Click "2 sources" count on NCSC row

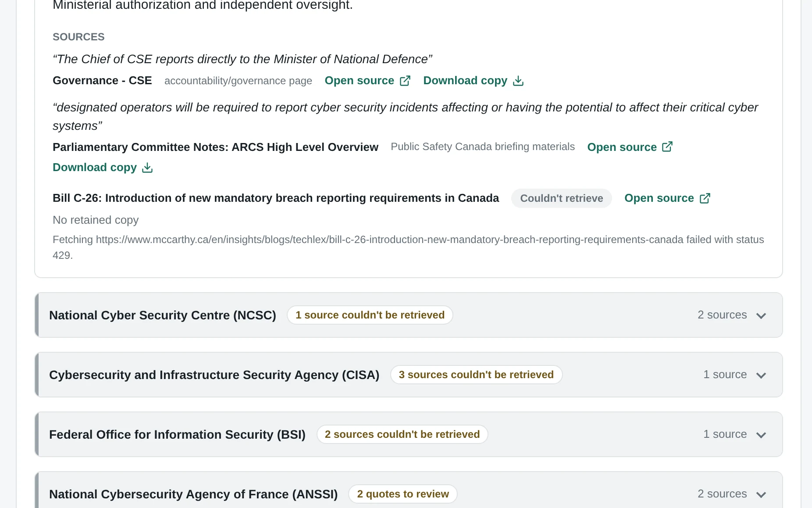[722, 315]
